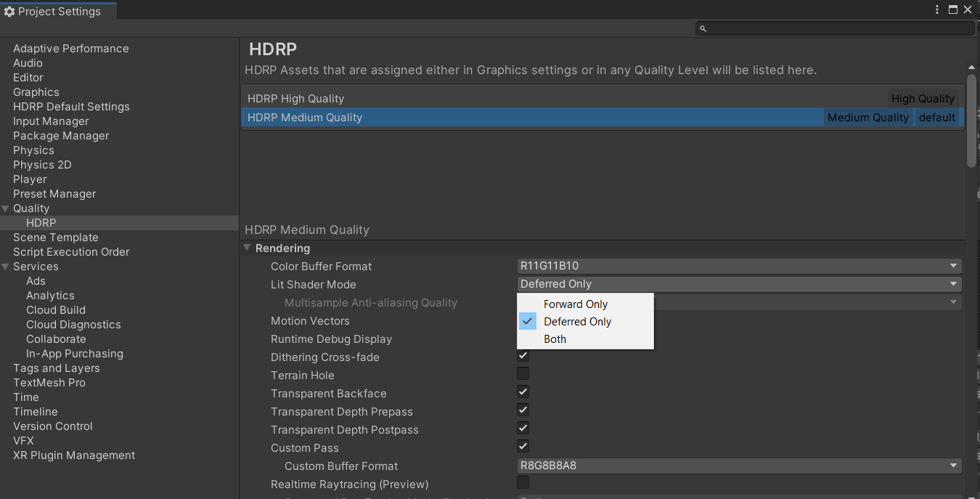Click the Medium Quality level tag
Image resolution: width=980 pixels, height=499 pixels.
[x=867, y=117]
